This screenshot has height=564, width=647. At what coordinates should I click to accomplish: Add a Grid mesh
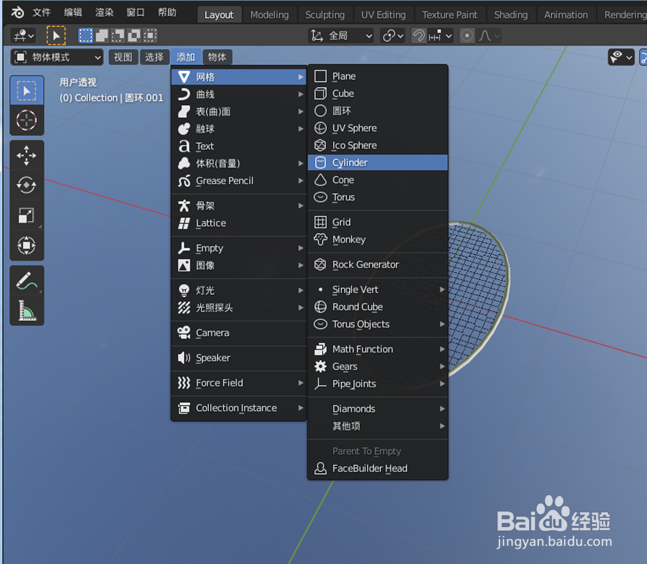pyautogui.click(x=378, y=222)
